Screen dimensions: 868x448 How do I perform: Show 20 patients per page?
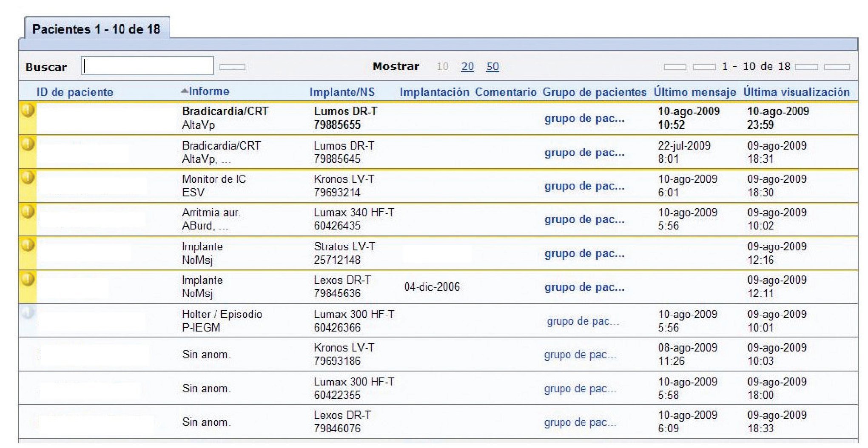tap(467, 67)
